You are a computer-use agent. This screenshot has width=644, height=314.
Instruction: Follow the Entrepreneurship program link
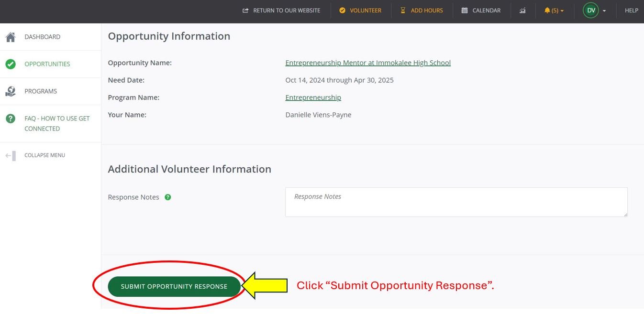point(313,97)
